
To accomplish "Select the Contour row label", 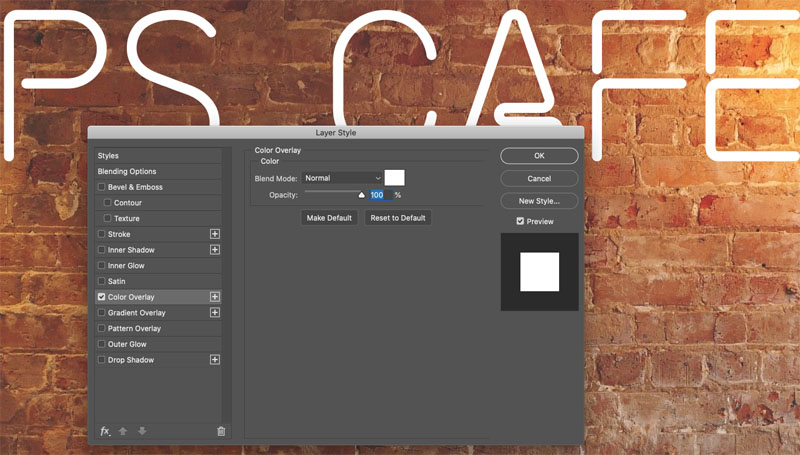I will click(128, 203).
